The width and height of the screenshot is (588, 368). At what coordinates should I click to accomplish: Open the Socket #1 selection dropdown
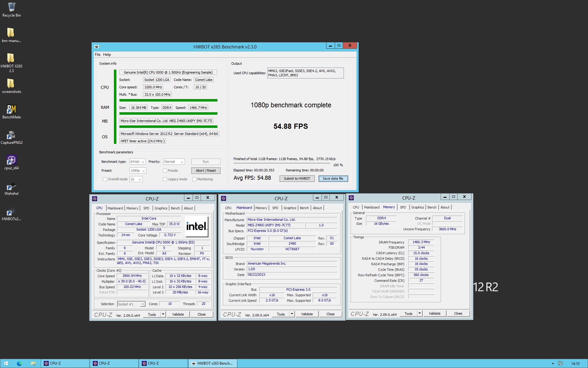coord(131,304)
